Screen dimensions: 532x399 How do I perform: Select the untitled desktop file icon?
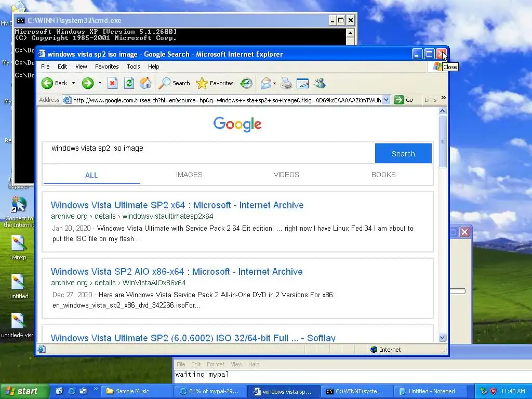click(18, 287)
